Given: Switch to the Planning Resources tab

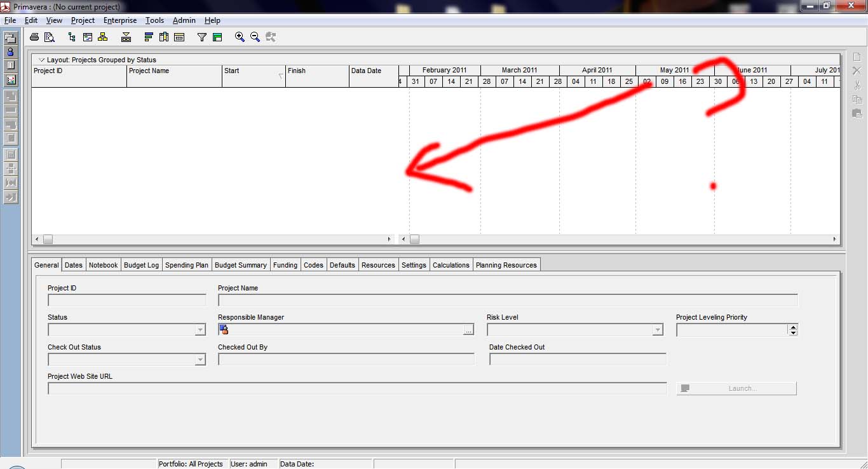Looking at the screenshot, I should click(x=506, y=265).
